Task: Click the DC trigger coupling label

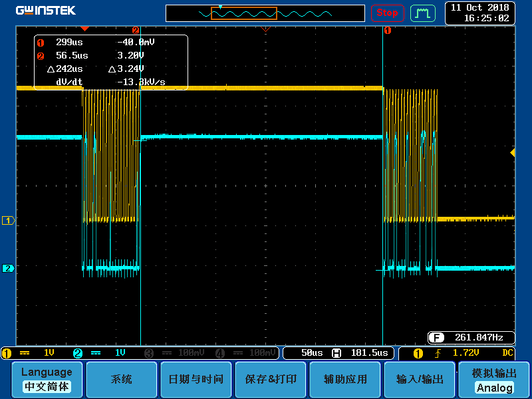Action: 507,353
